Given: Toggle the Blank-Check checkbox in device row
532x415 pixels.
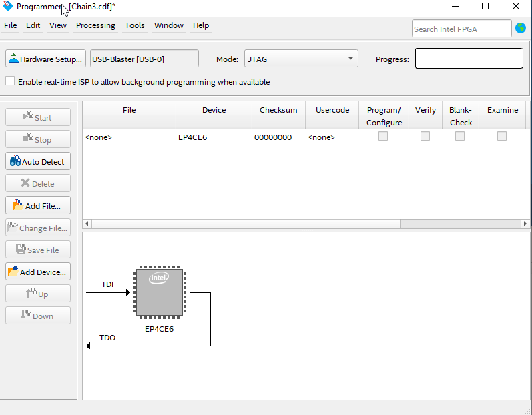Looking at the screenshot, I should [x=460, y=137].
